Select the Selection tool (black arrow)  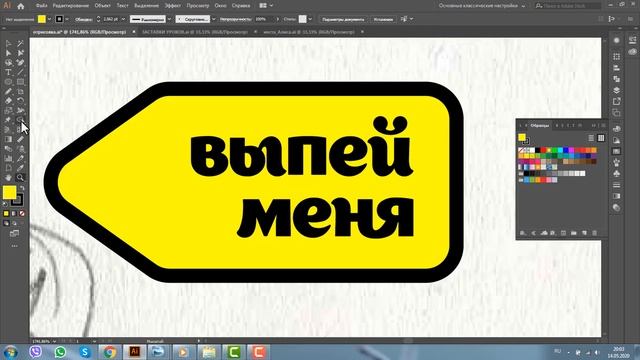point(8,43)
